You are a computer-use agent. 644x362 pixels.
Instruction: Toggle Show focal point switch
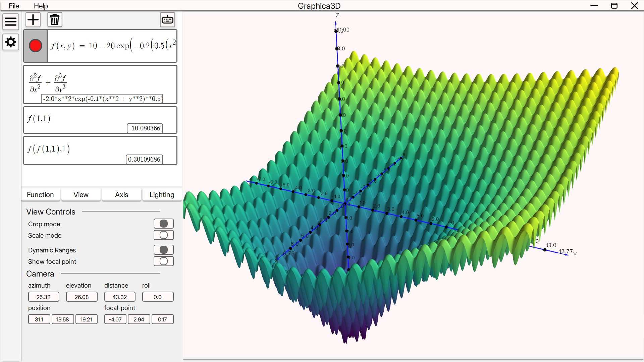[164, 261]
